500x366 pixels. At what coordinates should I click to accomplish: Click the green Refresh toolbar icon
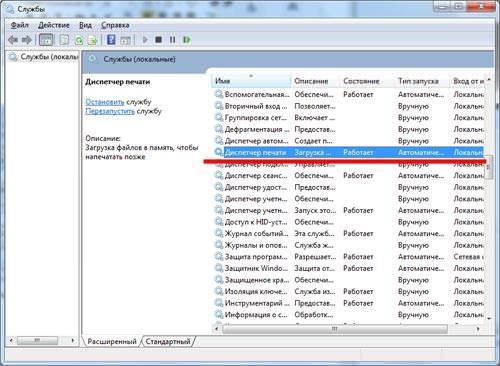pyautogui.click(x=79, y=40)
